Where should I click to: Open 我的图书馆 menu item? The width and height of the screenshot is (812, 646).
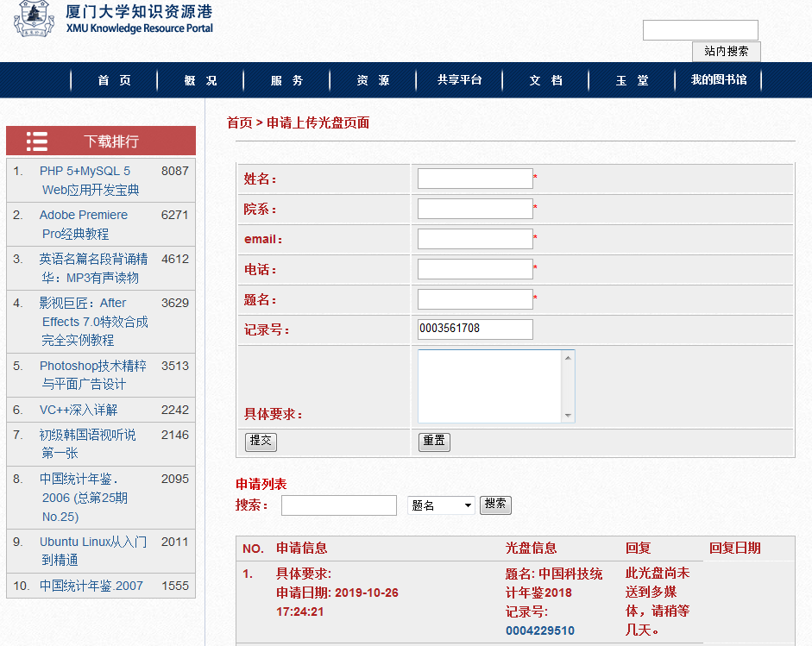(x=718, y=80)
